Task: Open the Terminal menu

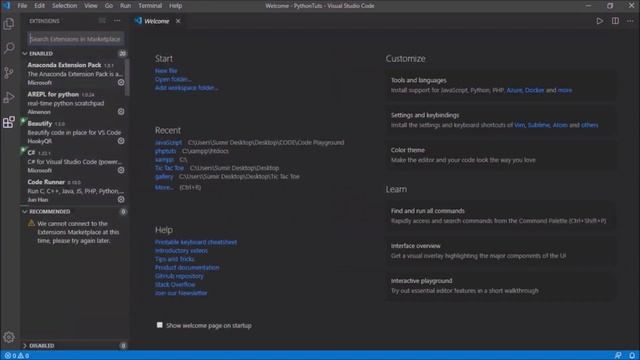Action: click(150, 6)
